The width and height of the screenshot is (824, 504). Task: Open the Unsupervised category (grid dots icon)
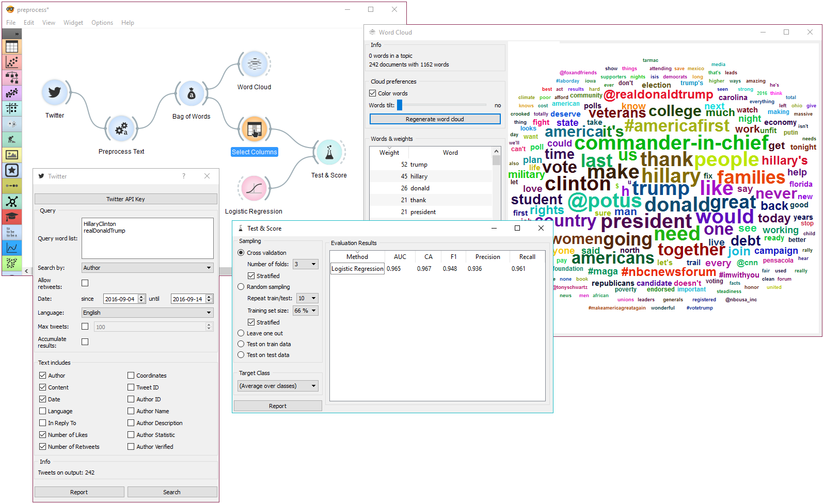click(12, 108)
